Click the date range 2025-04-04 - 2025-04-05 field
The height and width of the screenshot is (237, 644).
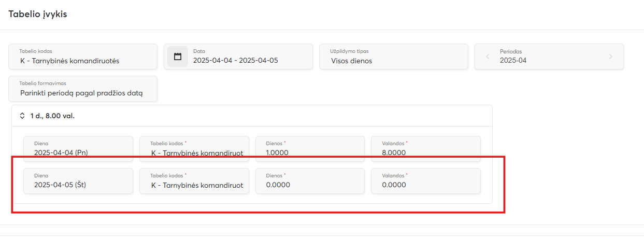(x=236, y=60)
